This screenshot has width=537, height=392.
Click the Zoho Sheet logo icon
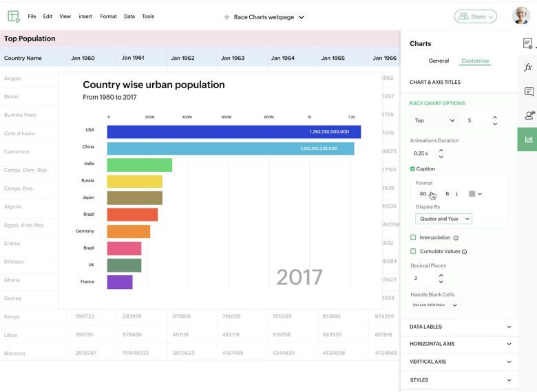pyautogui.click(x=14, y=17)
